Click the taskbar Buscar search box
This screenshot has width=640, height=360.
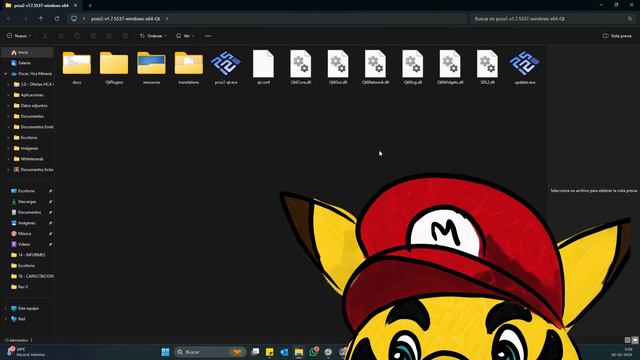pyautogui.click(x=209, y=352)
